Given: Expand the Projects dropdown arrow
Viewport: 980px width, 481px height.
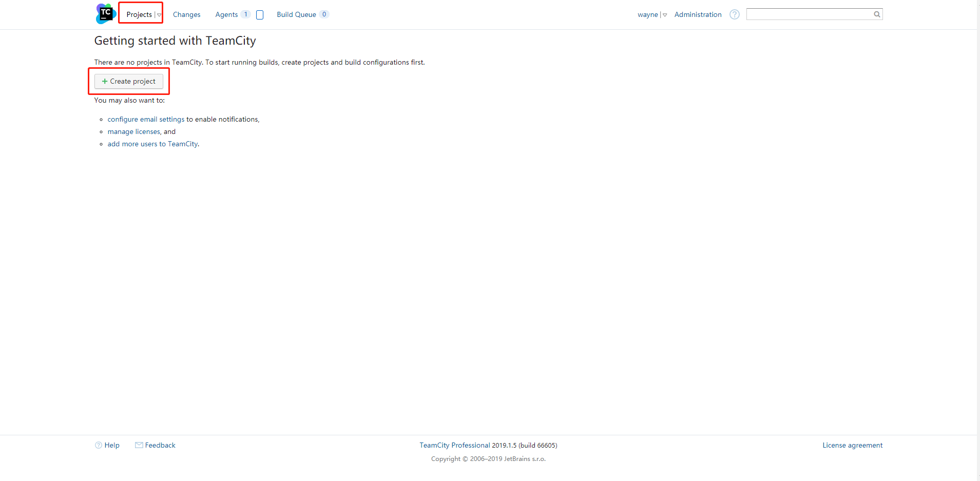Looking at the screenshot, I should (159, 15).
